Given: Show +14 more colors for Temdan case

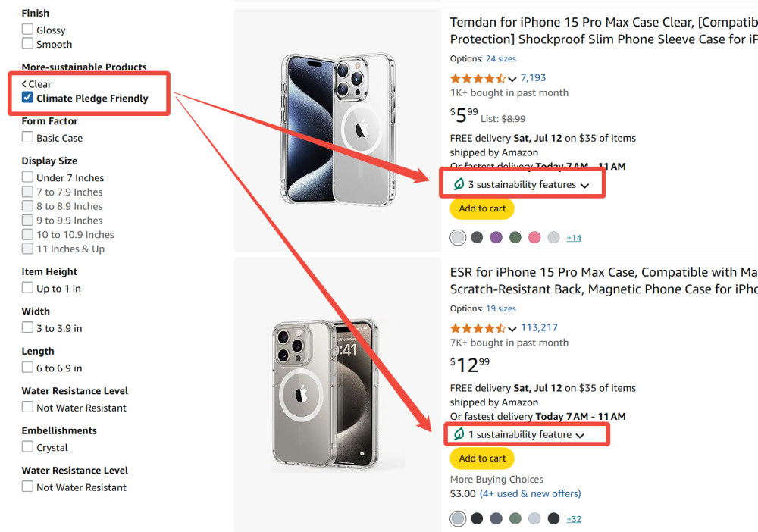Looking at the screenshot, I should 574,238.
